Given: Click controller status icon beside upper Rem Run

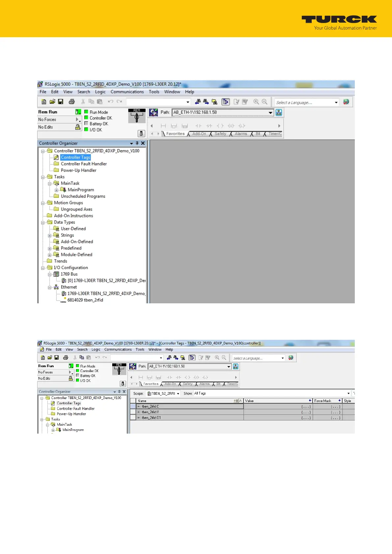Looking at the screenshot, I should coord(78,112).
